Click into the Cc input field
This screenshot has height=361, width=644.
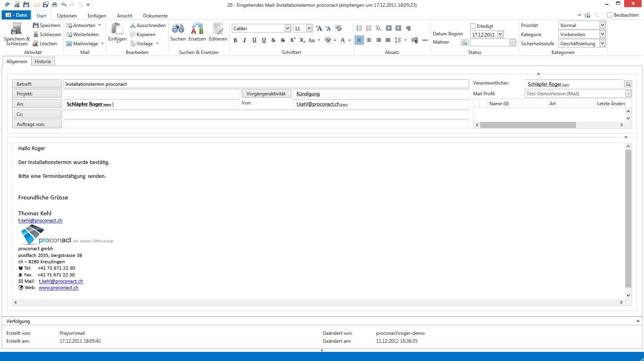[x=266, y=114]
